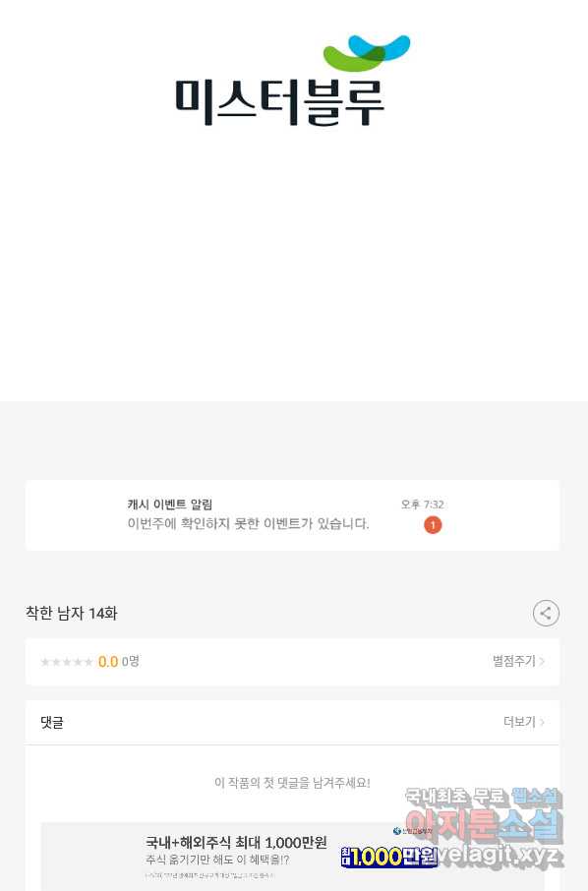588x891 pixels.
Task: Tap the red unread badge showing 1
Action: pos(433,525)
